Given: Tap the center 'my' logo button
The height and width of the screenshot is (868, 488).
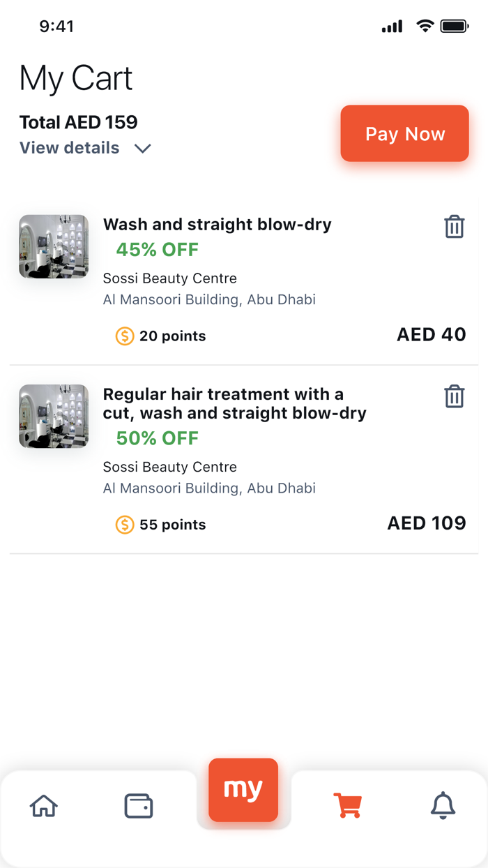Looking at the screenshot, I should pos(243,790).
